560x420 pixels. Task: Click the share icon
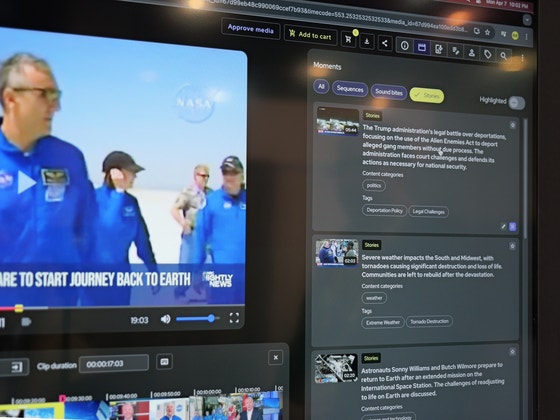click(x=385, y=44)
